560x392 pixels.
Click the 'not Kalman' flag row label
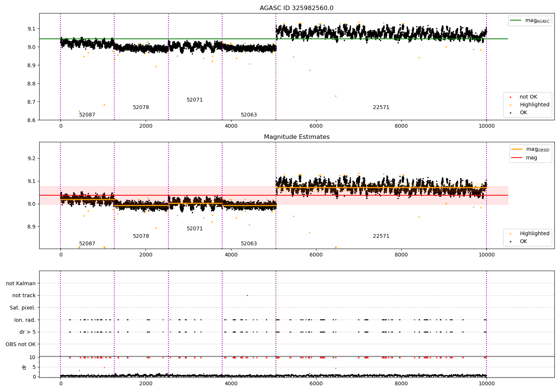click(x=21, y=284)
